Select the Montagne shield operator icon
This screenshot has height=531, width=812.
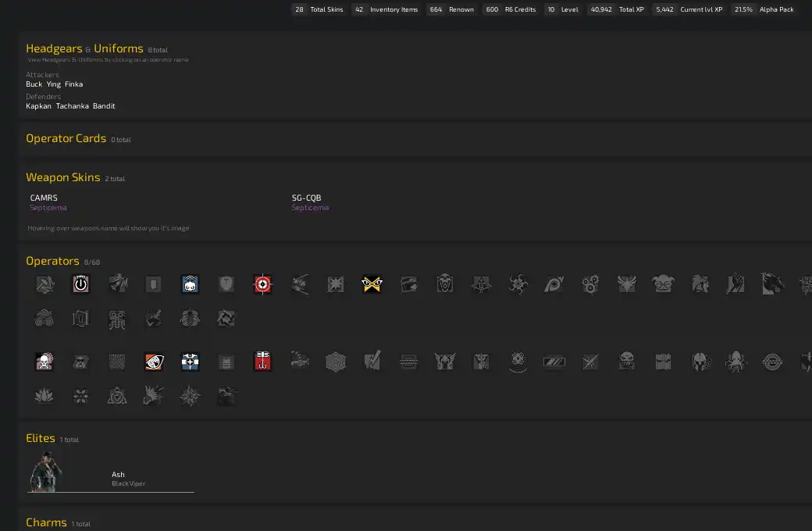click(226, 284)
